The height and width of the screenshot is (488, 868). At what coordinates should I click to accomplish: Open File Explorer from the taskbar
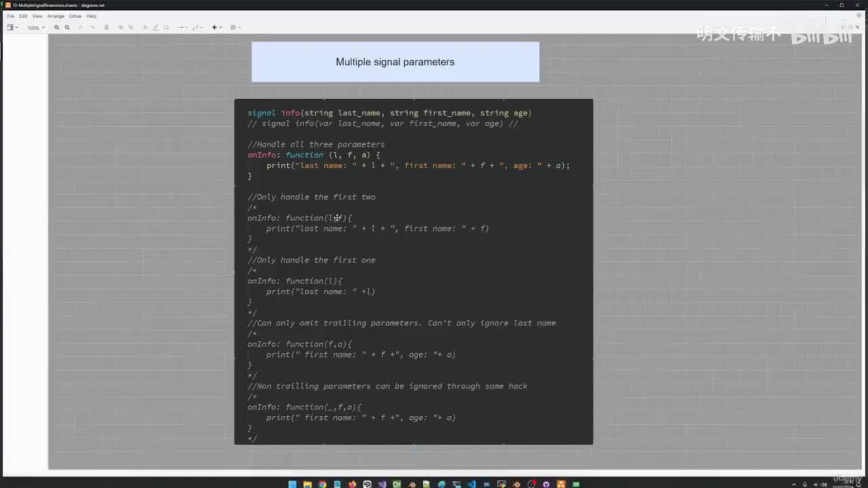[x=307, y=484]
